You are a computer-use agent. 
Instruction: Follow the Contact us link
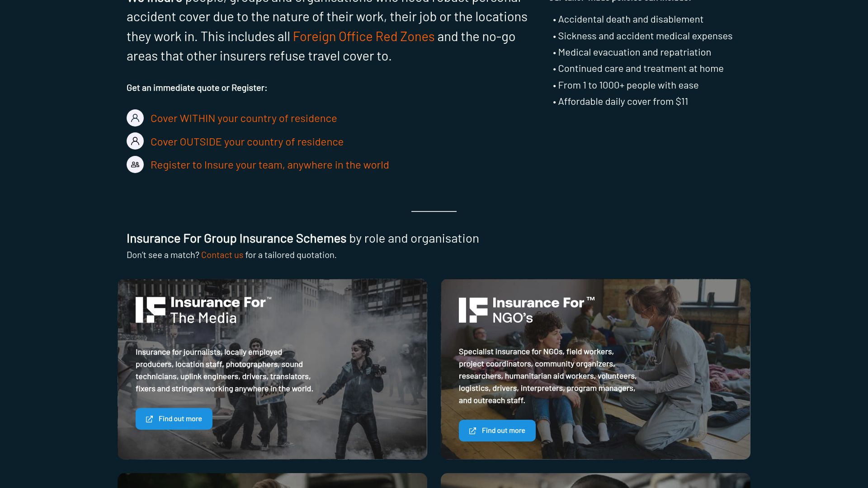(222, 255)
